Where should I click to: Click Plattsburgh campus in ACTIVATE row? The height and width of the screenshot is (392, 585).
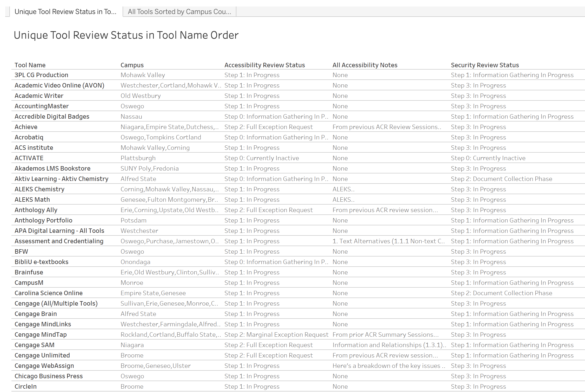138,158
